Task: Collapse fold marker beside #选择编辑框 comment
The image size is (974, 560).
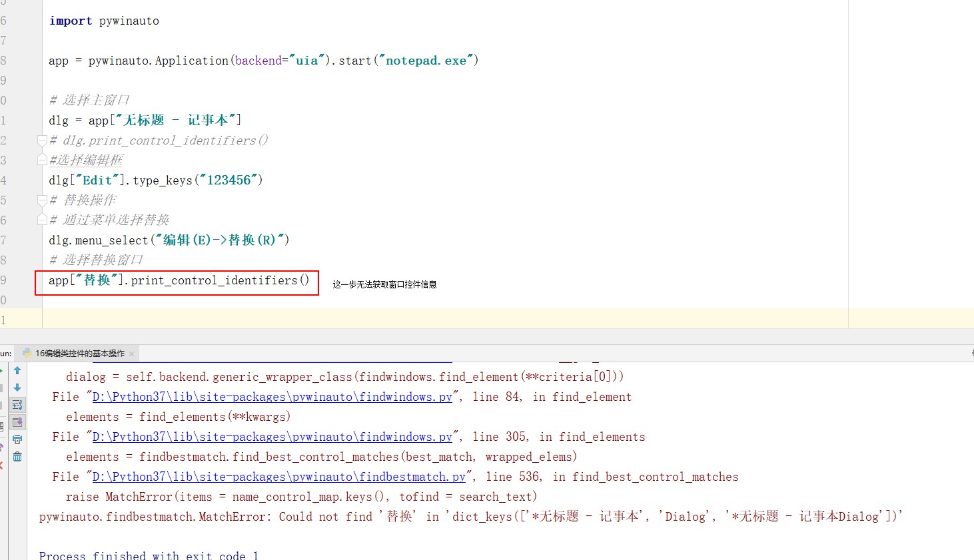Action: pyautogui.click(x=42, y=160)
